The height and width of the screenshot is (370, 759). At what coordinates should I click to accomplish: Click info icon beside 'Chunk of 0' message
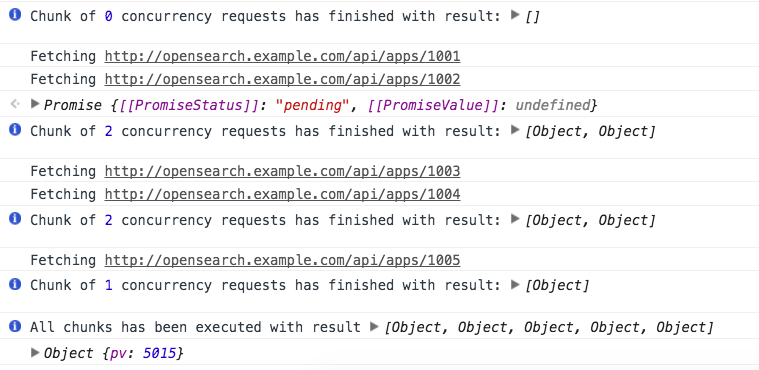tap(15, 15)
